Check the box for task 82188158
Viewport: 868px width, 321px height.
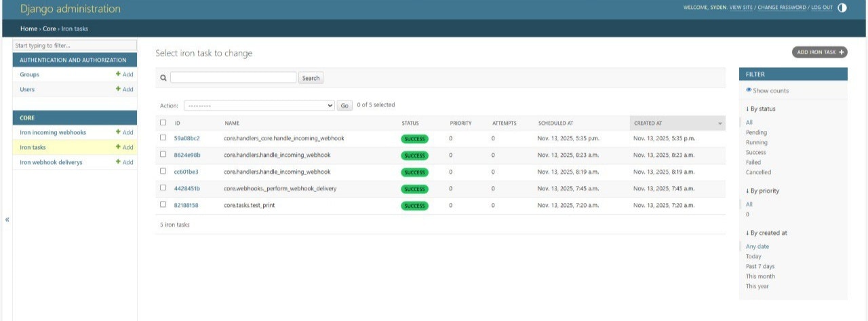(163, 204)
